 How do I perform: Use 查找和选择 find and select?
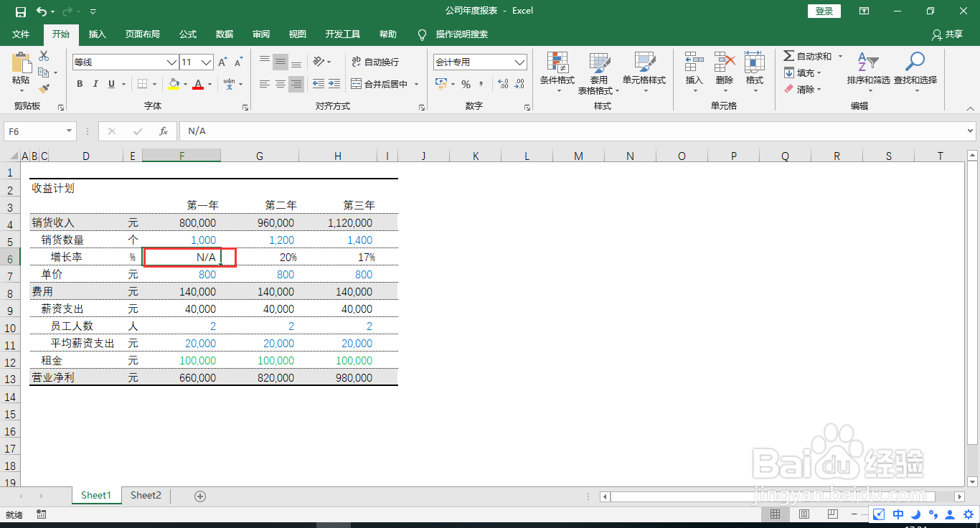coord(916,72)
